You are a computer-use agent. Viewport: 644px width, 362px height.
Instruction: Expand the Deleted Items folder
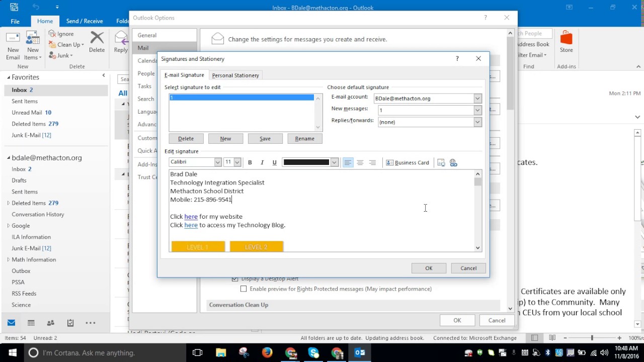pyautogui.click(x=9, y=203)
